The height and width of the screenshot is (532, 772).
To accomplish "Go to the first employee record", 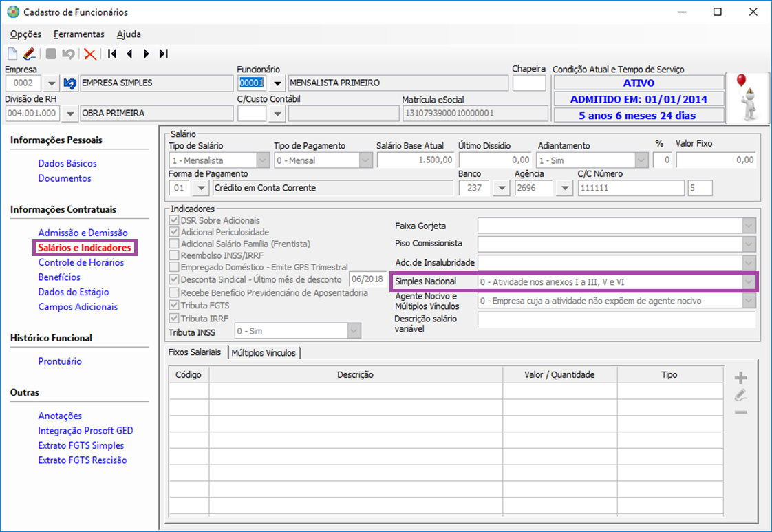I will (x=112, y=54).
